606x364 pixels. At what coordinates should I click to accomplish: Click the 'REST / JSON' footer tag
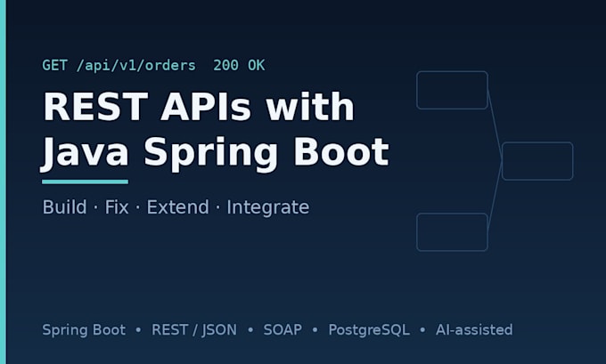[x=194, y=330]
